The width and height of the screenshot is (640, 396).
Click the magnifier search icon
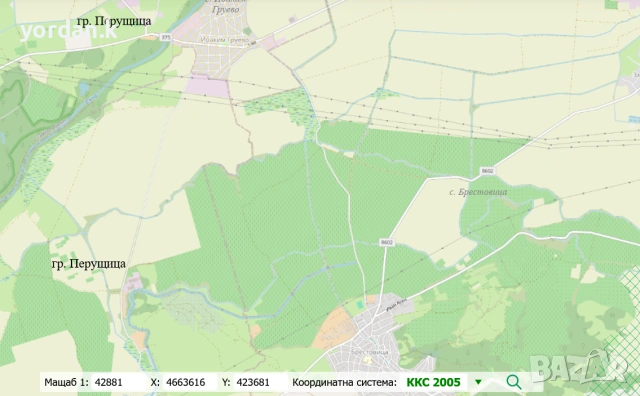513,382
